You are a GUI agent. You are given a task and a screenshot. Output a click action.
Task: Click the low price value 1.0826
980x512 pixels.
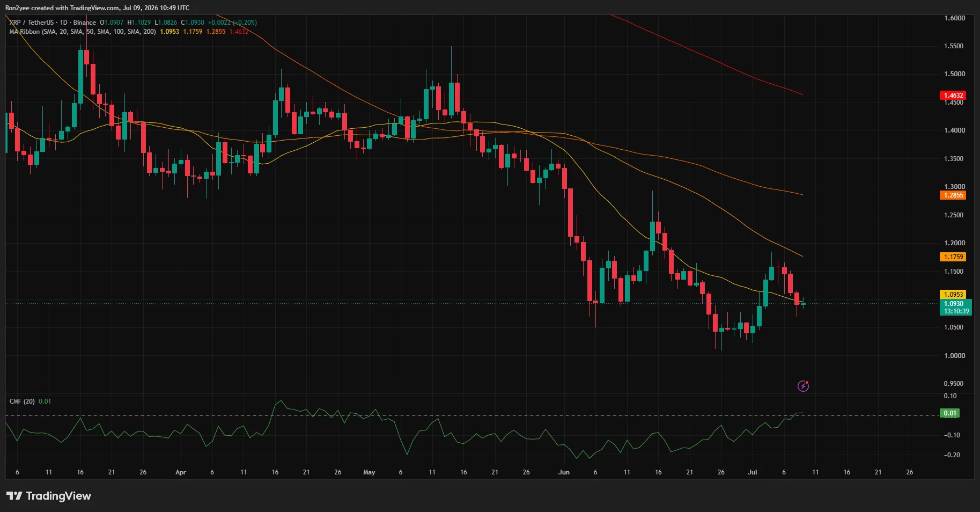coord(168,23)
